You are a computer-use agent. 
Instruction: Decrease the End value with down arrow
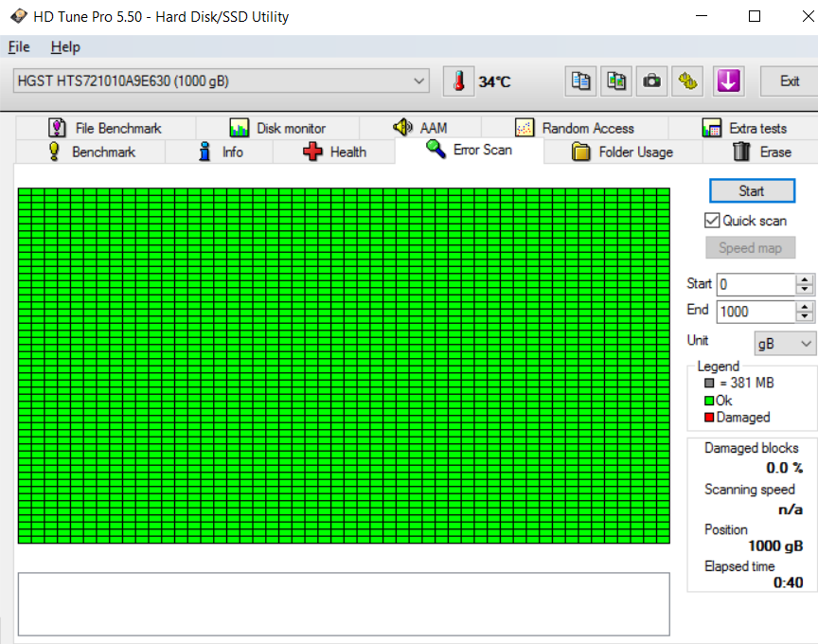805,316
